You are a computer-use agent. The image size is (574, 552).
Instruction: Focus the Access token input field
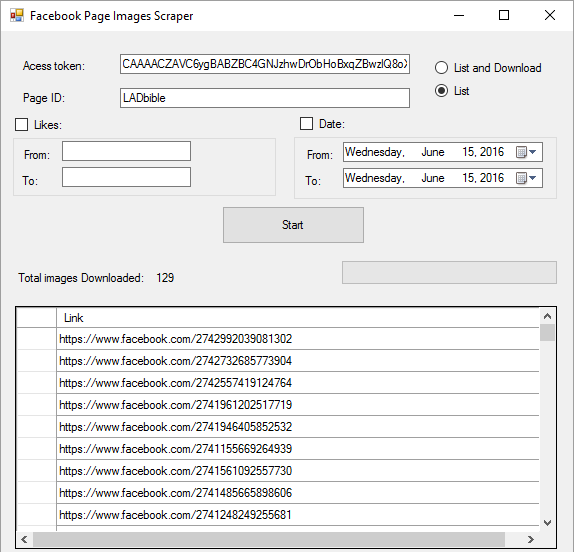(265, 64)
